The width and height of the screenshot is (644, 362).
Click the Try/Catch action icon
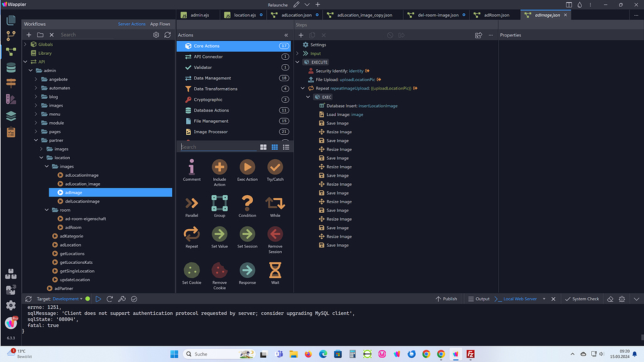click(x=275, y=167)
